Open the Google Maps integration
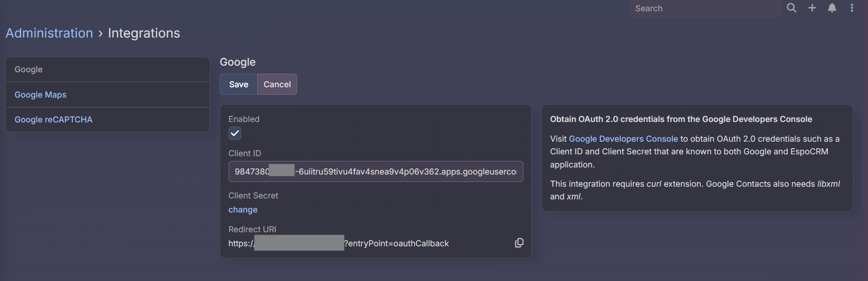868x281 pixels. pyautogui.click(x=40, y=95)
